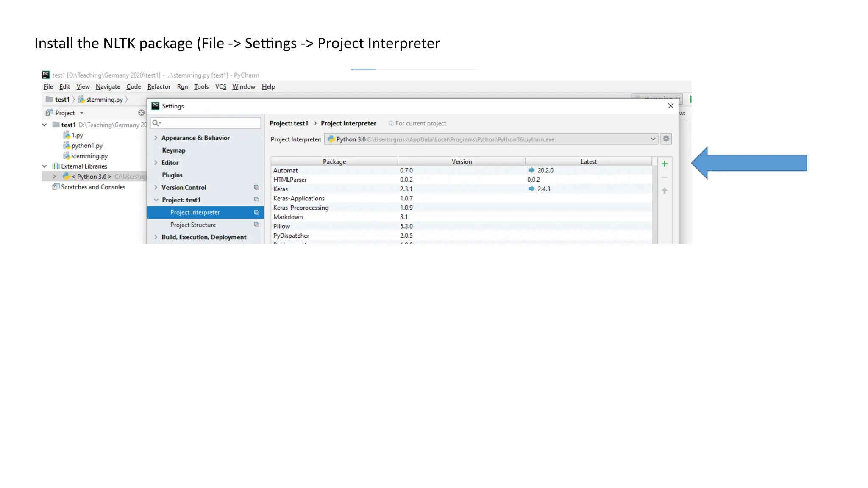Click the package list vertical scrollbar
The height and width of the screenshot is (488, 868).
655,204
